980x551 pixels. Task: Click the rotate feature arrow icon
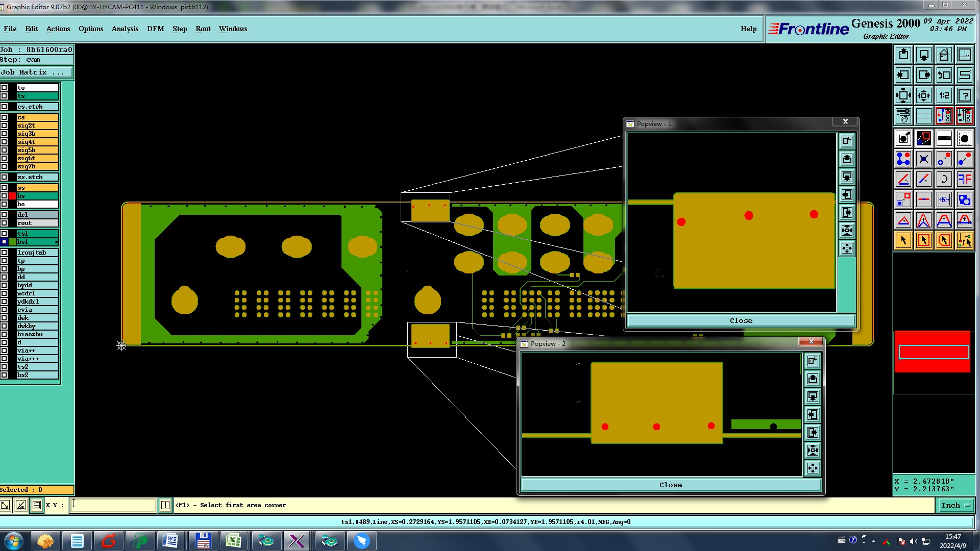click(944, 179)
